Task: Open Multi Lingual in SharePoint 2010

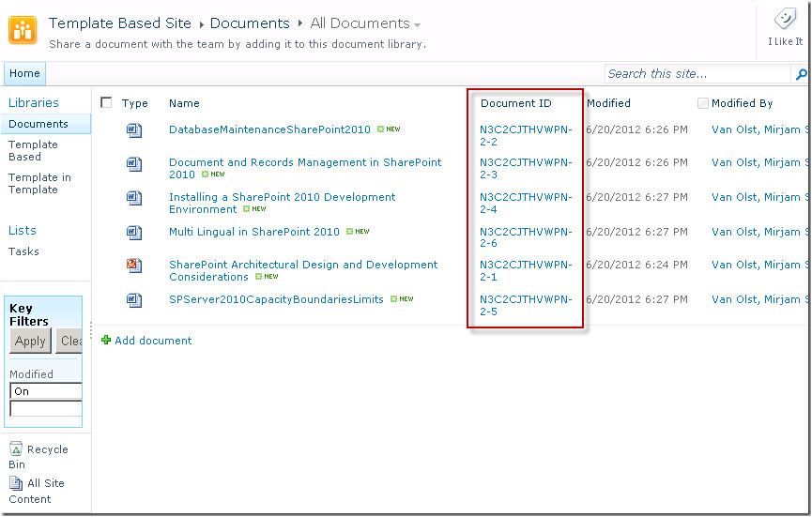Action: pyautogui.click(x=254, y=232)
